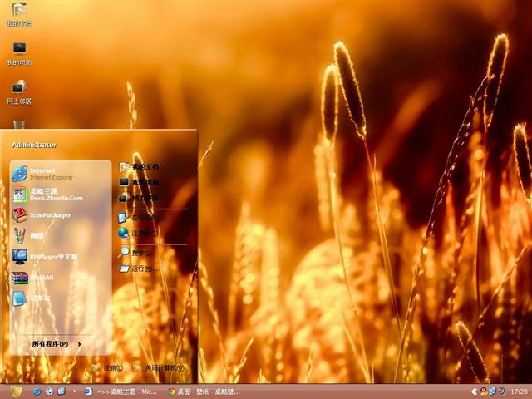
Task: Select the My Computer desktop icon
Action: coord(19,53)
